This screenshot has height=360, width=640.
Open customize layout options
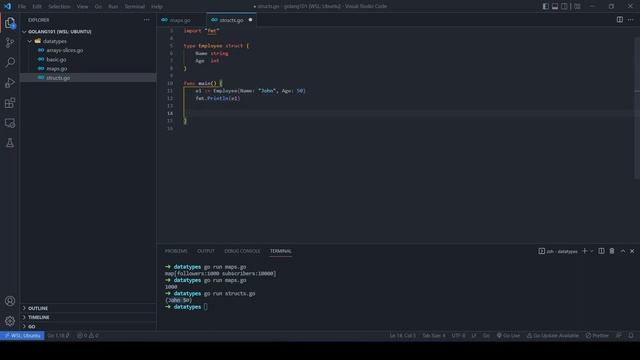(577, 6)
